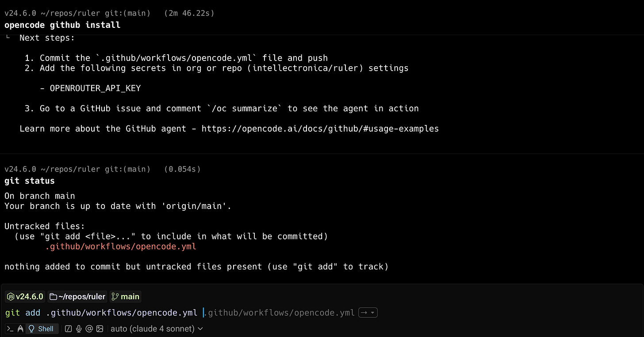Image resolution: width=644 pixels, height=337 pixels.
Task: Click the image attachment icon
Action: tap(100, 329)
